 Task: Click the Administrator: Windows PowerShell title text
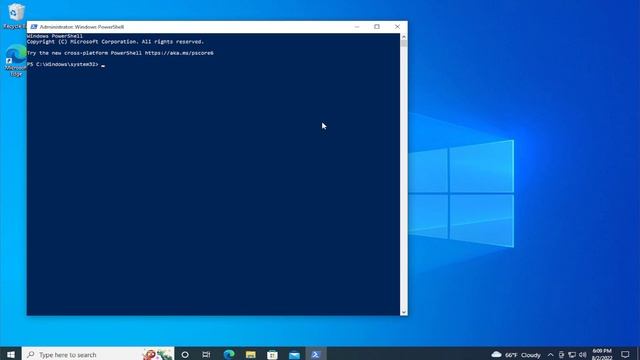pyautogui.click(x=82, y=27)
